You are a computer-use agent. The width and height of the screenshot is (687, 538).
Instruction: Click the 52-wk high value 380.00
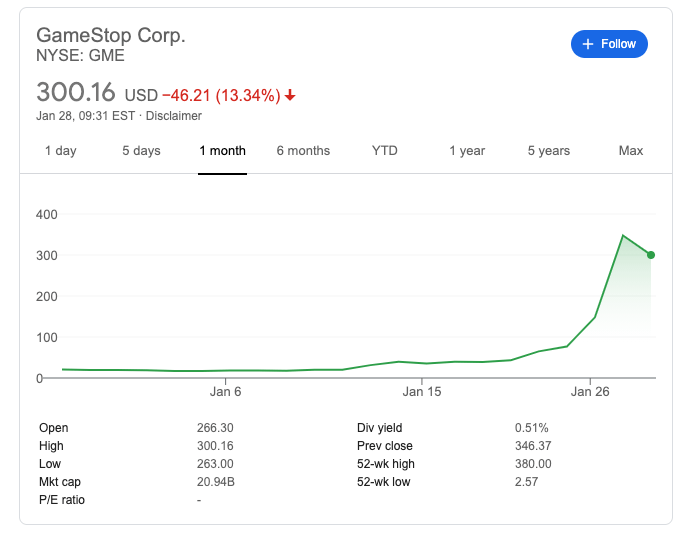[533, 464]
